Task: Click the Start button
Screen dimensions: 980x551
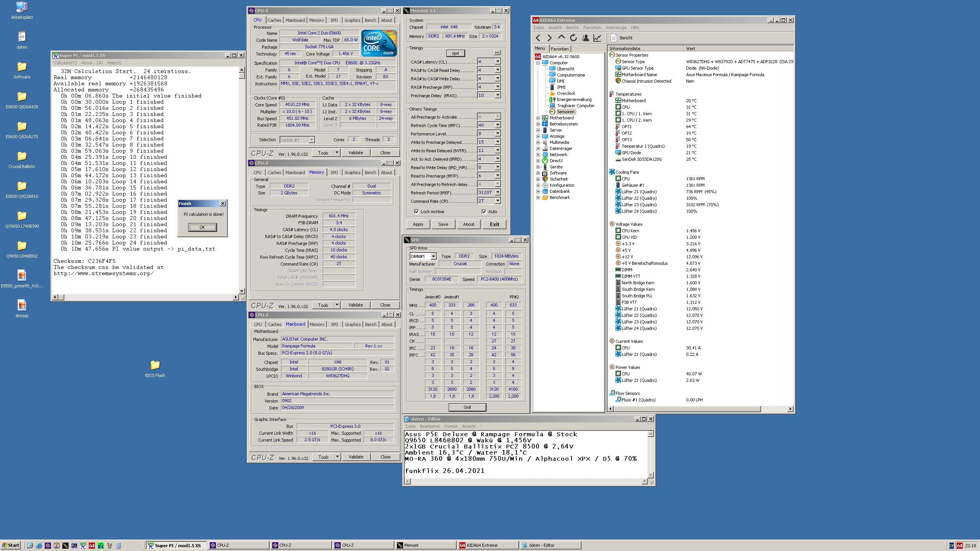Action: tap(11, 545)
